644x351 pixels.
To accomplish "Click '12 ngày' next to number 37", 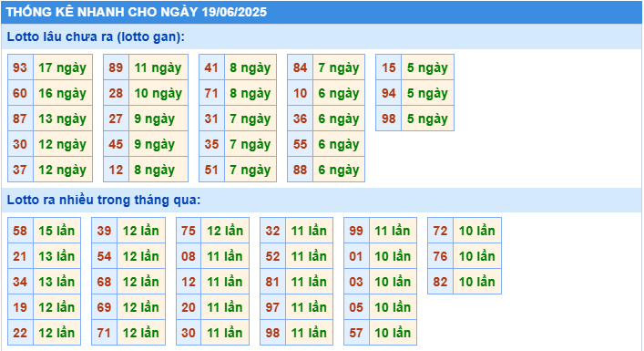I will click(63, 170).
